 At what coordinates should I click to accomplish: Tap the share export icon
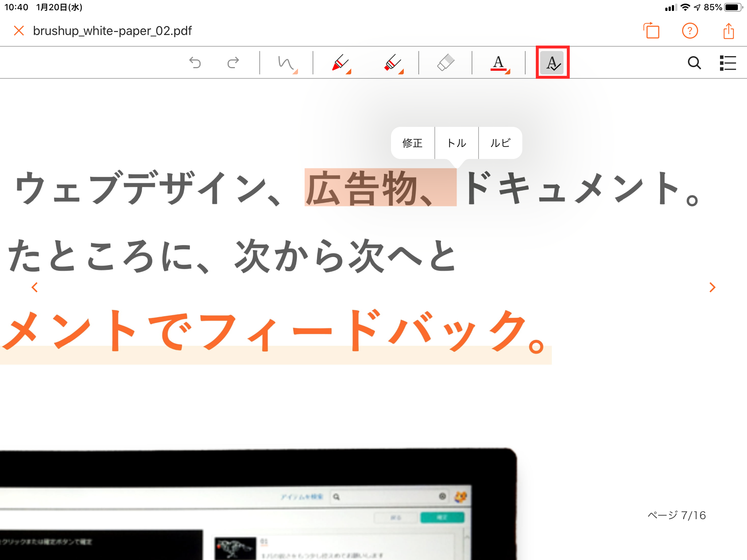pyautogui.click(x=728, y=31)
